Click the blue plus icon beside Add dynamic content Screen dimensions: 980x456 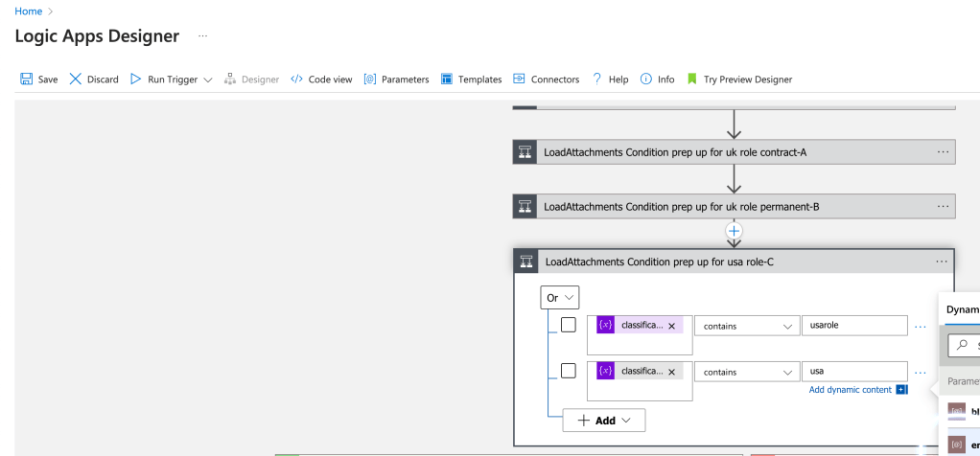(x=901, y=390)
